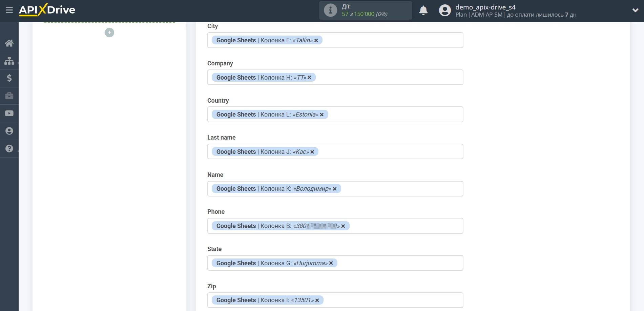Screen dimensions: 644x311
Task: Click the actions counter 57 з 150'000
Action: tap(365, 14)
